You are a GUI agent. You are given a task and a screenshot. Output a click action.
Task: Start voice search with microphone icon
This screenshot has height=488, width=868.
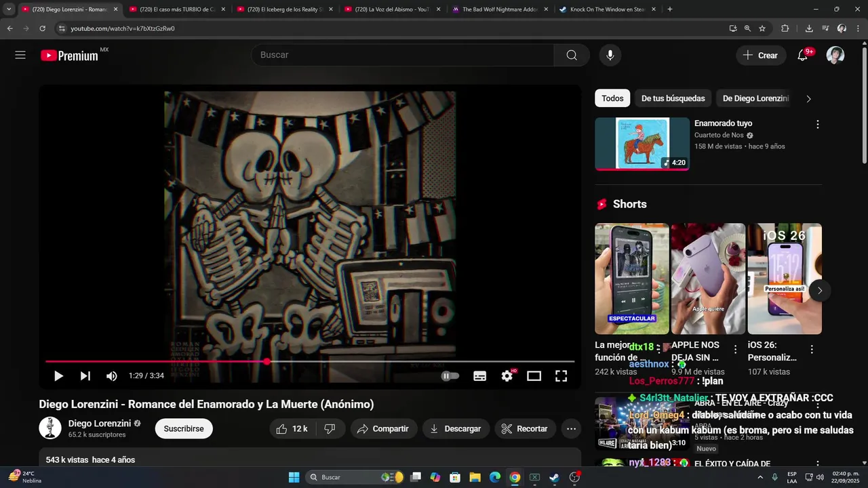(x=610, y=56)
